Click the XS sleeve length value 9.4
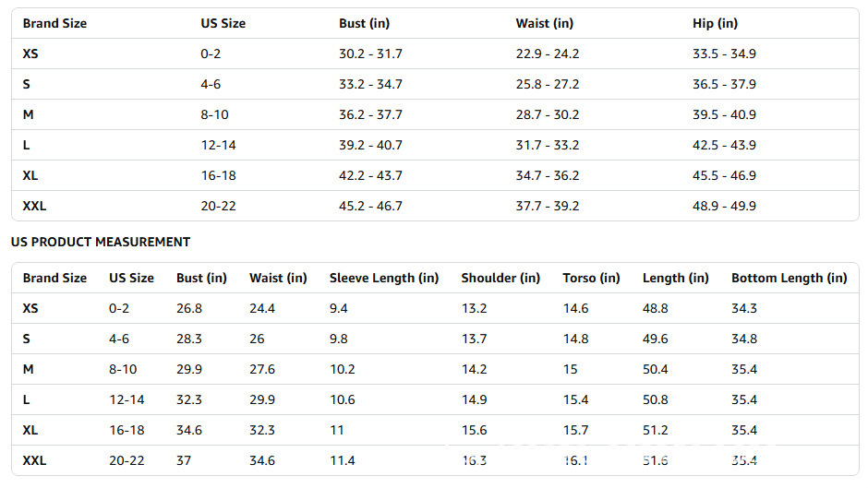 point(338,308)
